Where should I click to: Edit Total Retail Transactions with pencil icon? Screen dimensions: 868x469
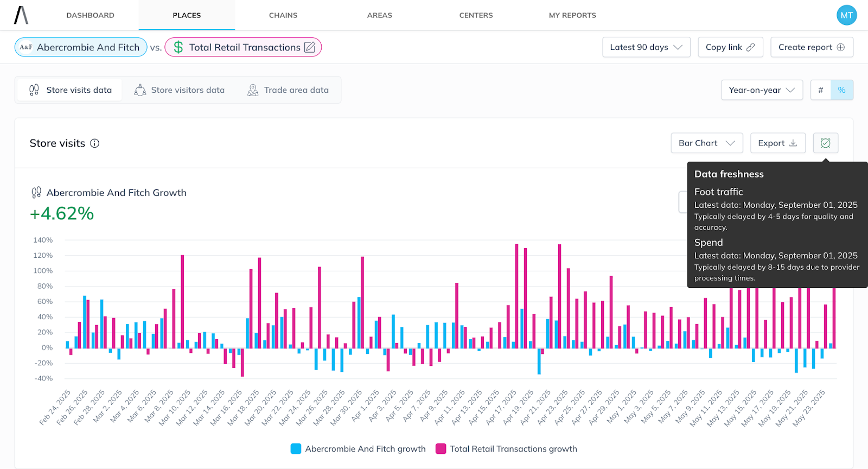tap(310, 47)
